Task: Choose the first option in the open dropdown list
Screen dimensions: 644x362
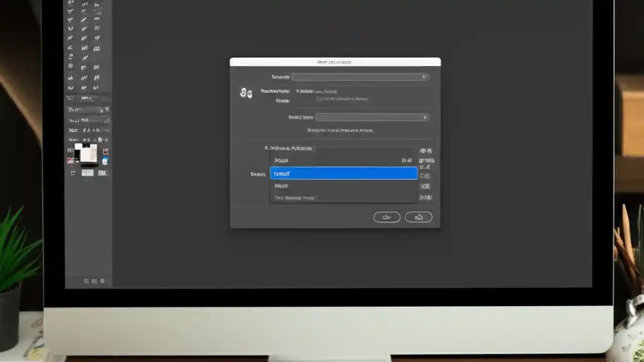Action: coord(344,161)
